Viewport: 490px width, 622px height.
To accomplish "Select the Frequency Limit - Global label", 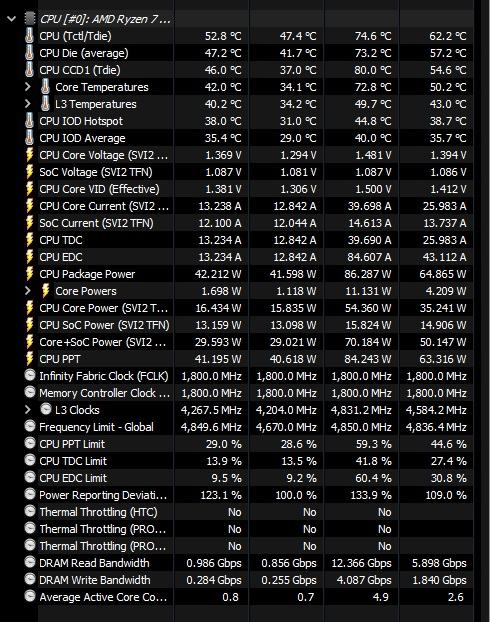I will (x=96, y=427).
